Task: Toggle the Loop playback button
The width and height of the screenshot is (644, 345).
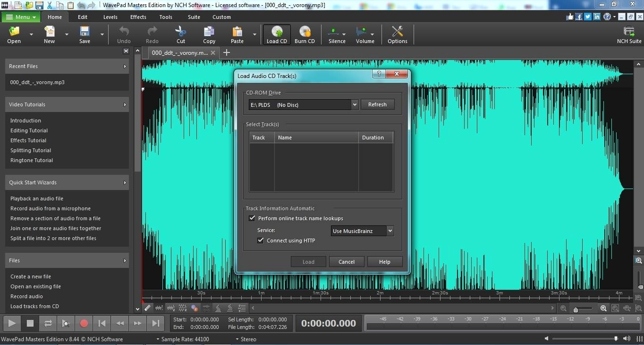Action: tap(48, 323)
